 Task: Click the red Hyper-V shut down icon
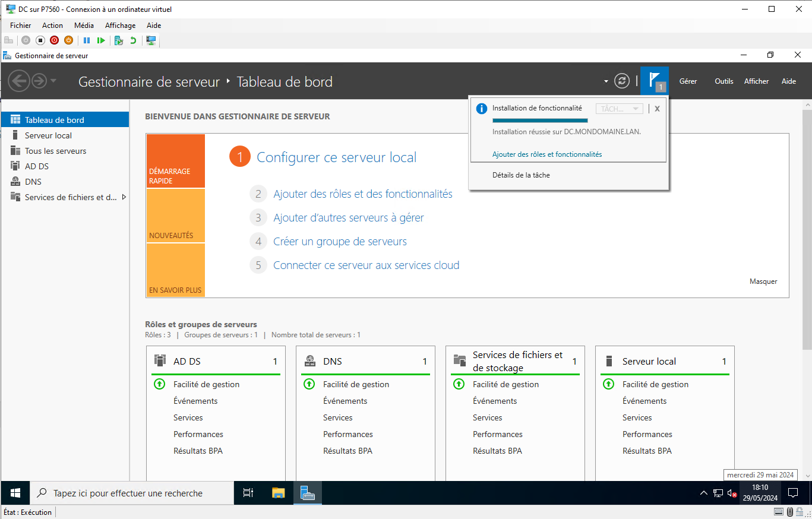click(x=54, y=40)
